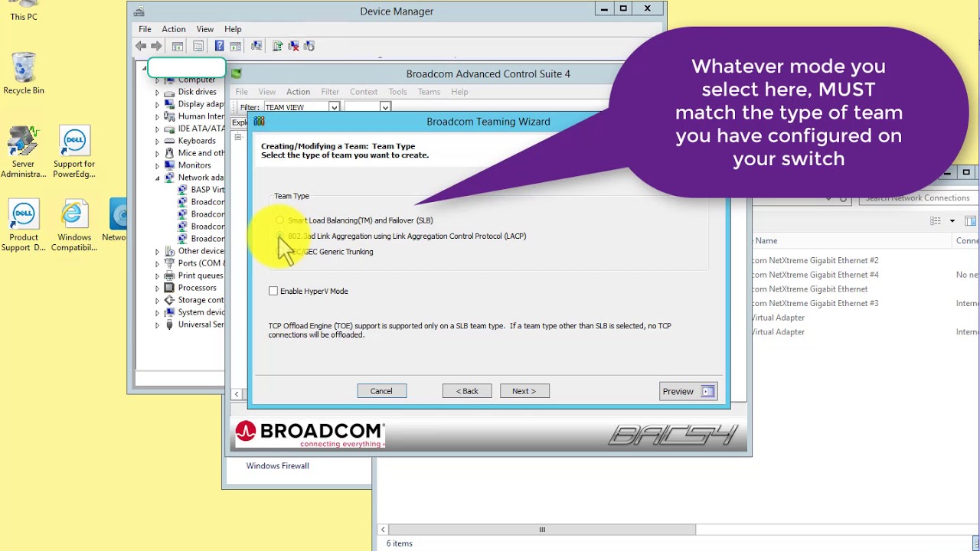Click the Teaming Wizard title bar icon
The image size is (980, 551).
click(x=259, y=122)
